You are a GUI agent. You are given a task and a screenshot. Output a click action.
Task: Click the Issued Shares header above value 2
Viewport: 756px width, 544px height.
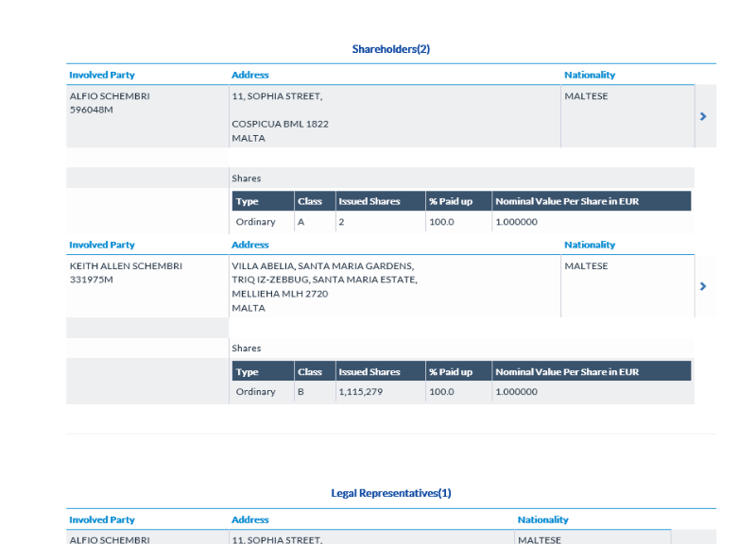pyautogui.click(x=369, y=201)
